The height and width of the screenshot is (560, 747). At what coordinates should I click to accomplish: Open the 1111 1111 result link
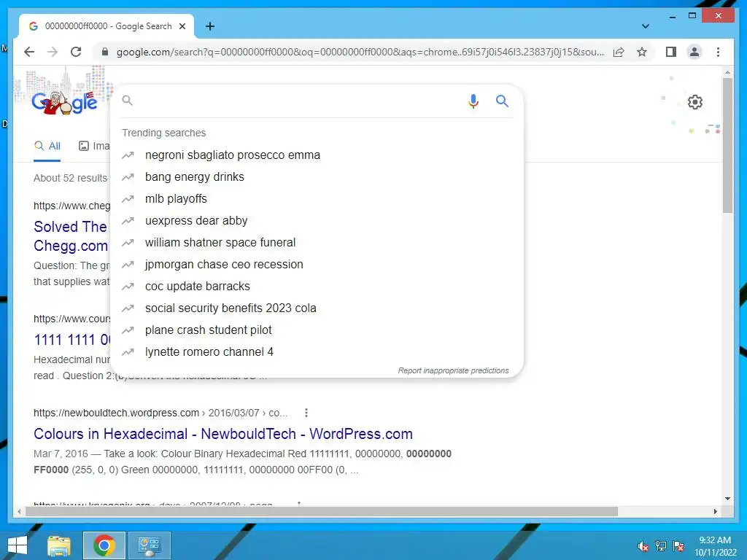click(71, 340)
